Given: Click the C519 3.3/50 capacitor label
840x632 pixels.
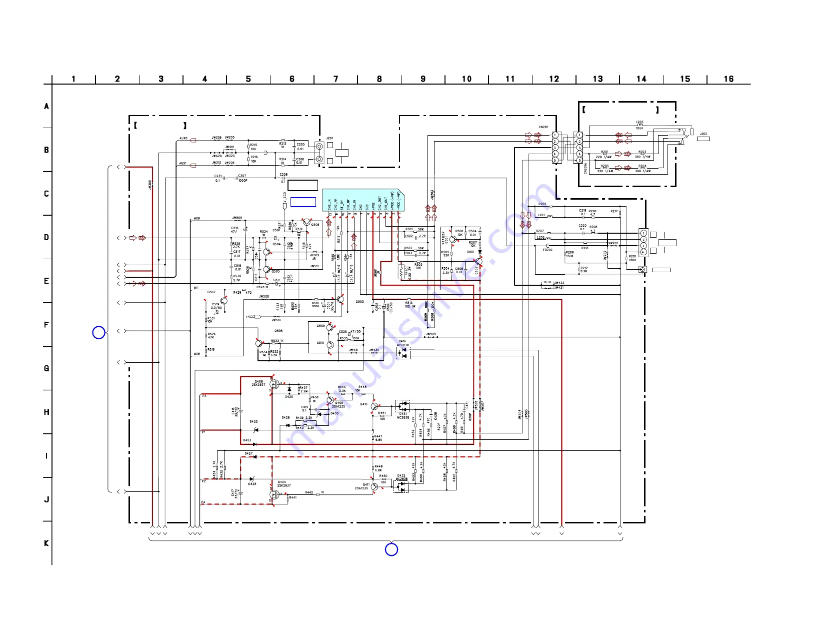Looking at the screenshot, I should 216,306.
